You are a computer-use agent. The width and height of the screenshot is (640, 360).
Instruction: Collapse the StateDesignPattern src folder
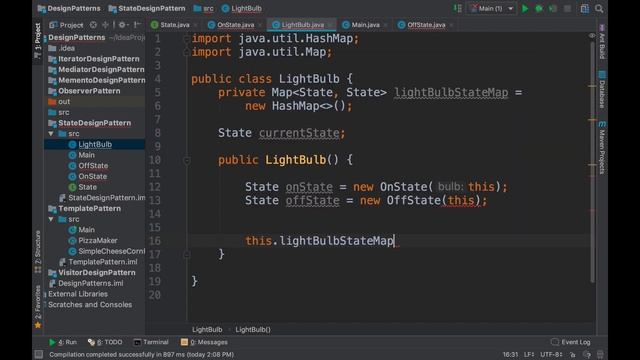click(x=51, y=133)
